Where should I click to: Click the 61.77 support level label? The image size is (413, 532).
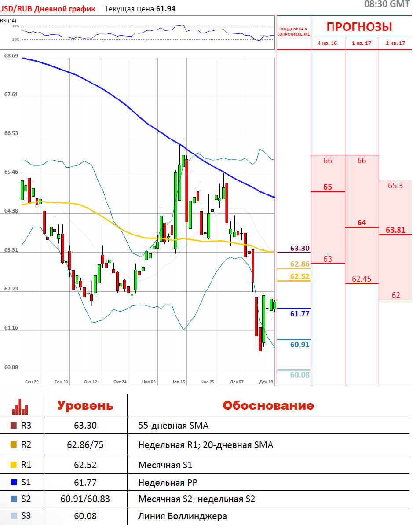(x=300, y=313)
